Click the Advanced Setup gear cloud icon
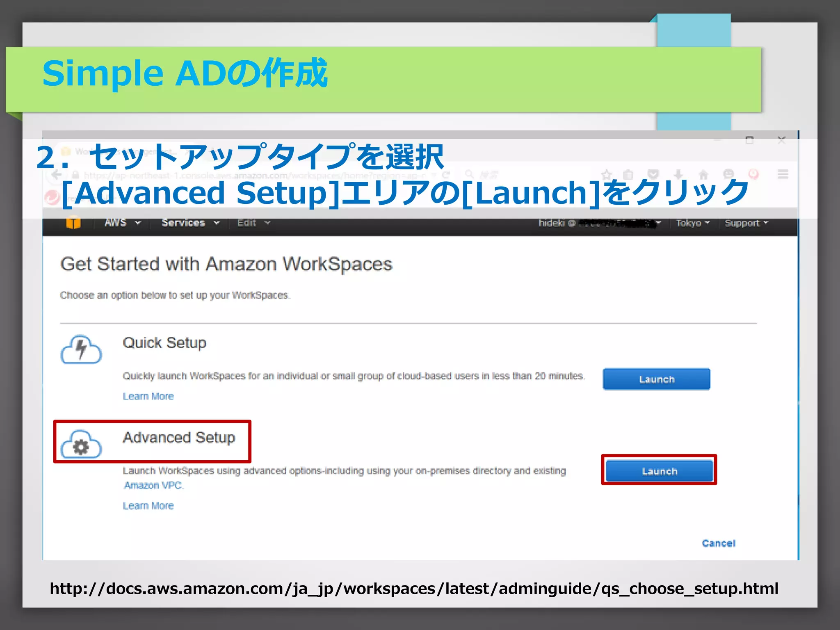840x630 pixels. pos(81,445)
